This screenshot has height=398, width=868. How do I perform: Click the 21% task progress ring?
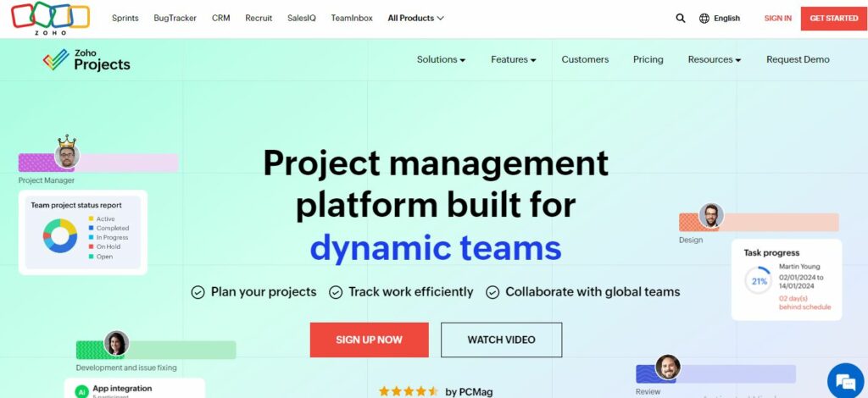(759, 281)
